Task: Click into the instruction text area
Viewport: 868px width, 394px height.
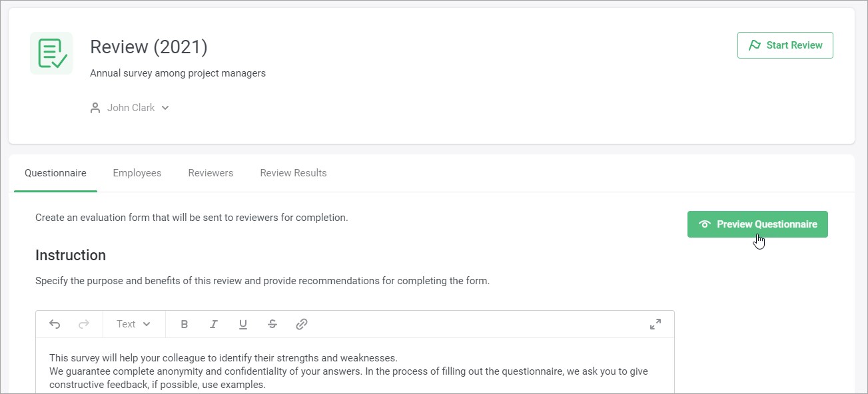Action: click(x=354, y=371)
